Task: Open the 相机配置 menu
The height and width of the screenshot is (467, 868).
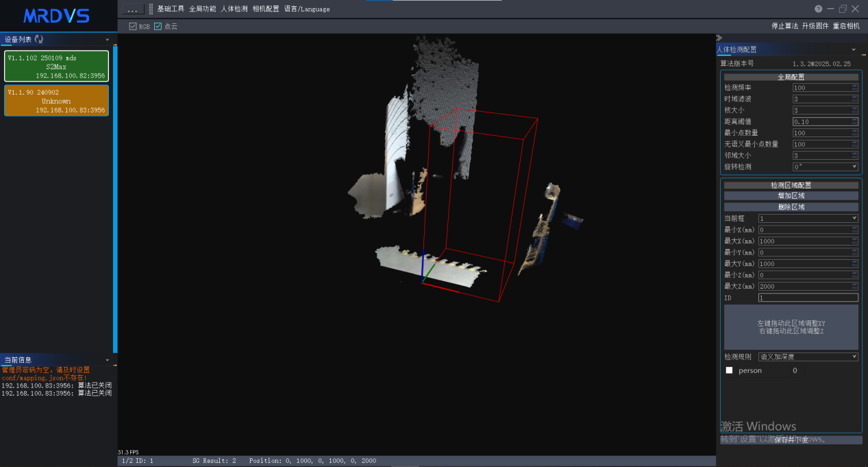Action: tap(266, 9)
